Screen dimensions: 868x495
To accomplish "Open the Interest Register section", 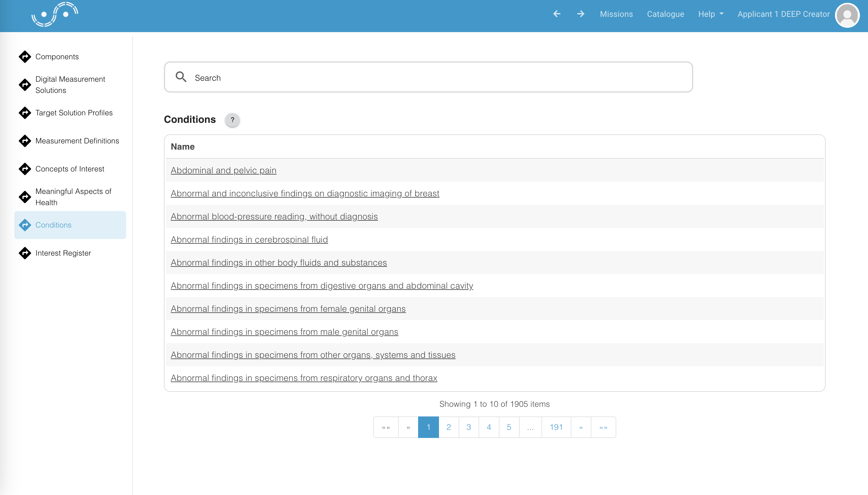I will click(63, 253).
